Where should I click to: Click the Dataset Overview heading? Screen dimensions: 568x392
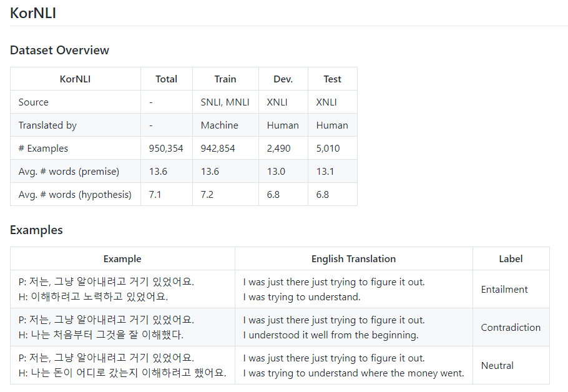pos(59,50)
